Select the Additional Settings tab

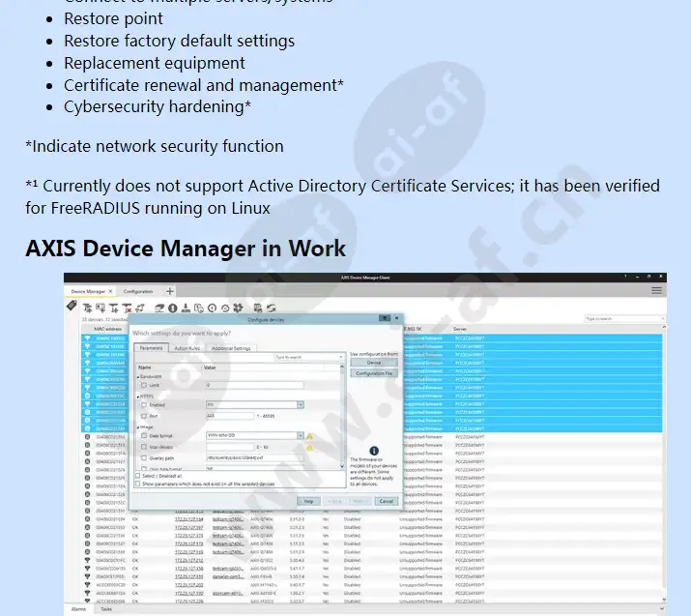(x=231, y=348)
